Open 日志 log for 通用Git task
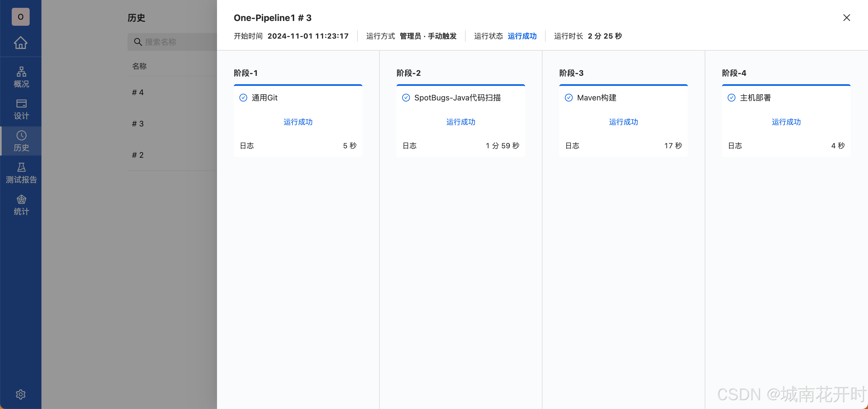Viewport: 868px width, 409px height. pos(247,146)
